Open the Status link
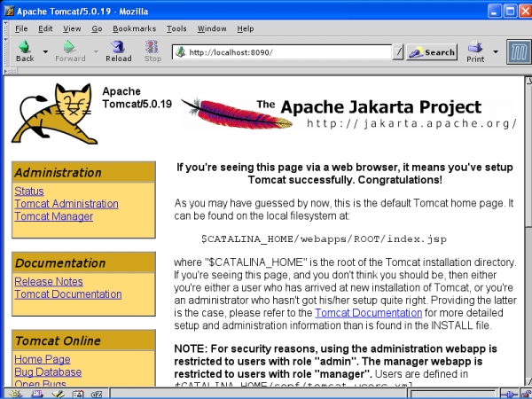Viewport: 532px width, 399px height. pos(29,191)
